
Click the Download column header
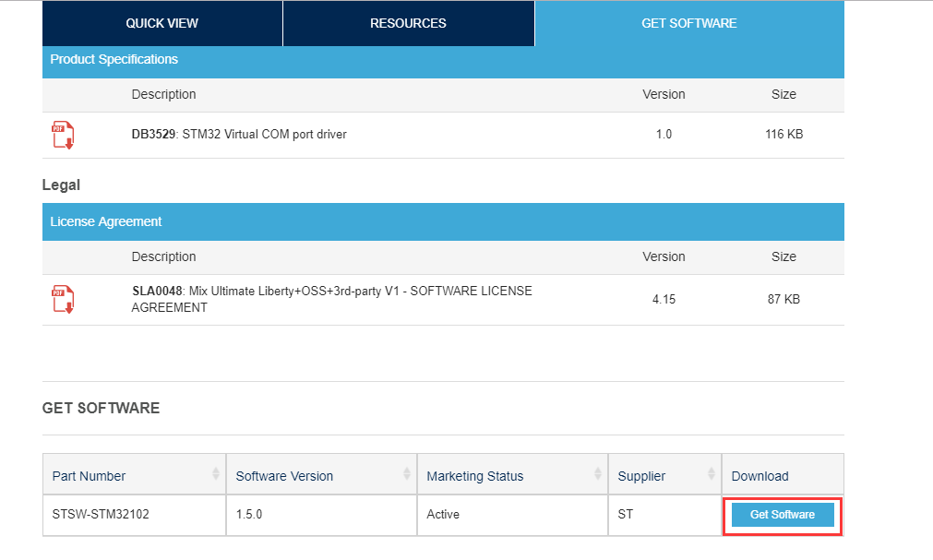760,476
